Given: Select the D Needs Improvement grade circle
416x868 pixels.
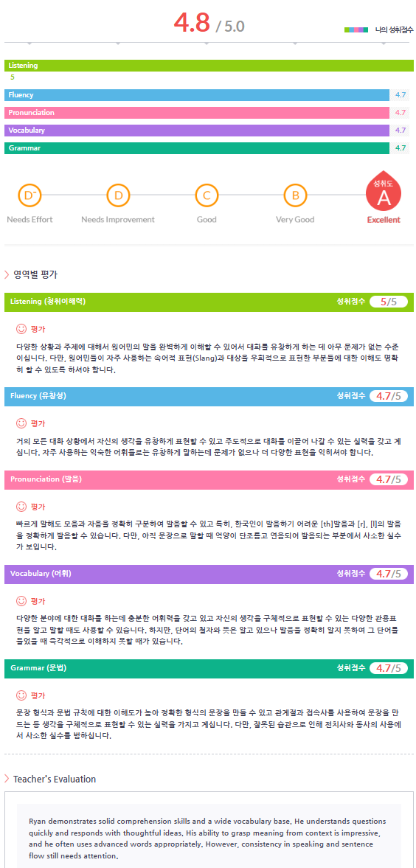Looking at the screenshot, I should (x=118, y=195).
